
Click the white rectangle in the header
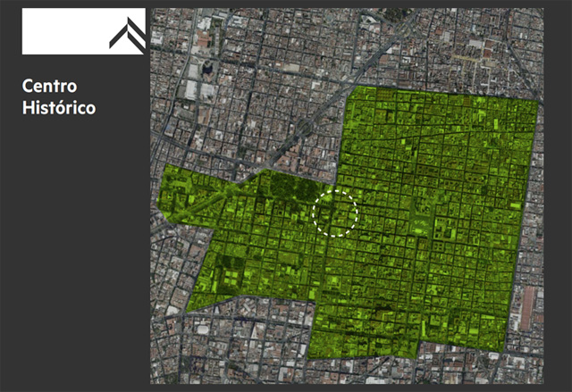pyautogui.click(x=63, y=32)
